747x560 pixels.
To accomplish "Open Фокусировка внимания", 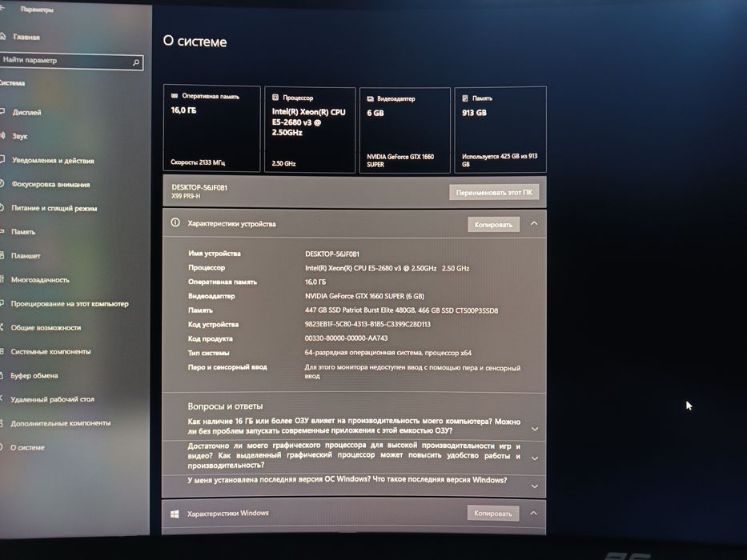I will tap(50, 184).
